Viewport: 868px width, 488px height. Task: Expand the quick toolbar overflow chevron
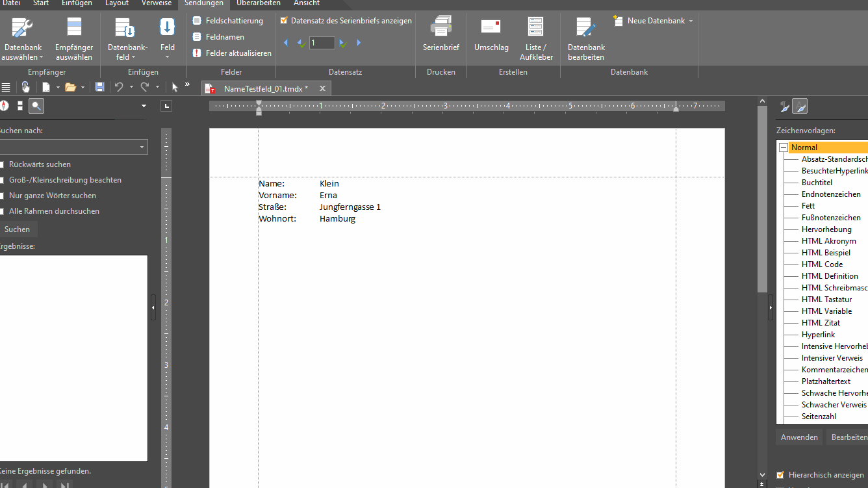tap(187, 84)
